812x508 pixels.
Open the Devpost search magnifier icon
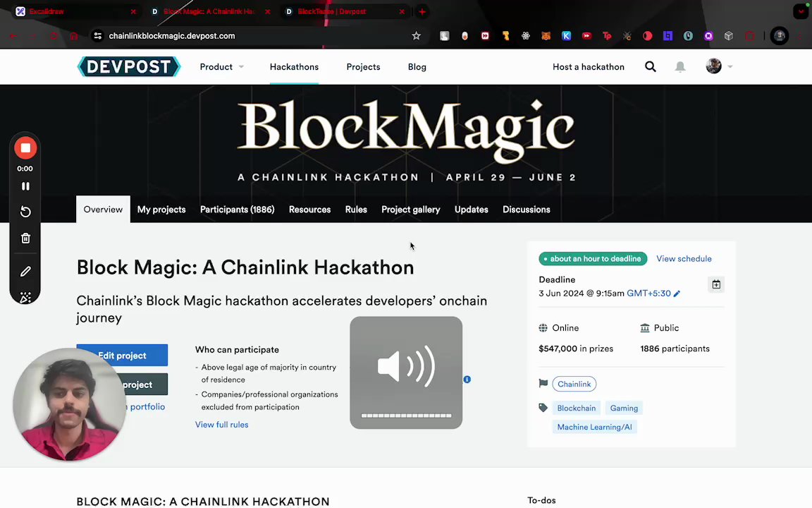651,67
